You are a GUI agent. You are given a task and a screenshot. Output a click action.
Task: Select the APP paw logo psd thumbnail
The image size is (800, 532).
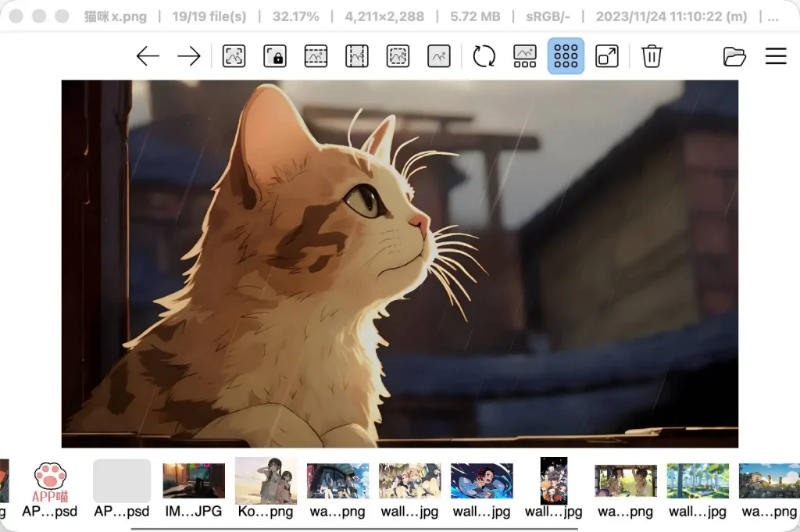coord(50,481)
